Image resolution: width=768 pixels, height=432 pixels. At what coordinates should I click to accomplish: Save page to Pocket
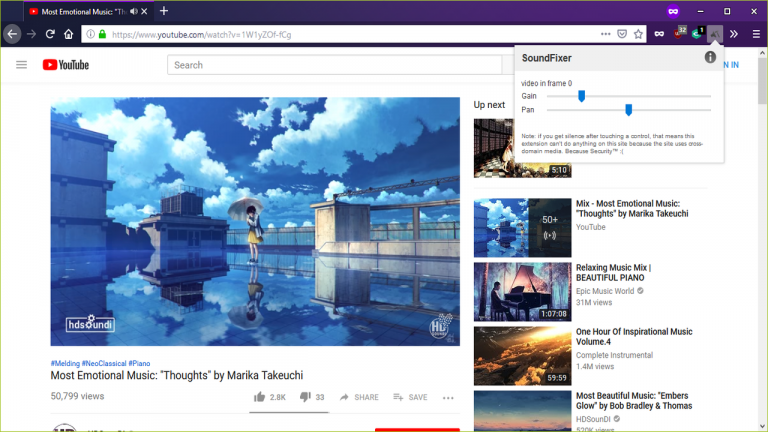[x=622, y=34]
